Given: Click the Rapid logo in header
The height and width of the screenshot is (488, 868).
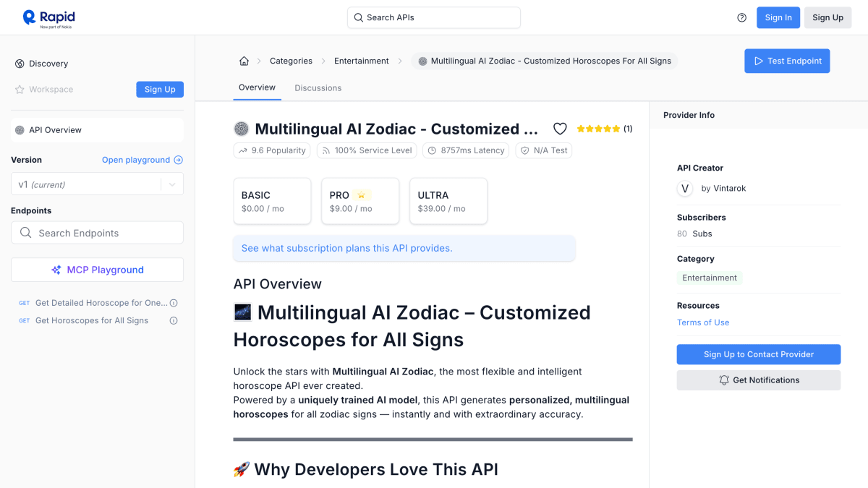Looking at the screenshot, I should click(x=48, y=18).
